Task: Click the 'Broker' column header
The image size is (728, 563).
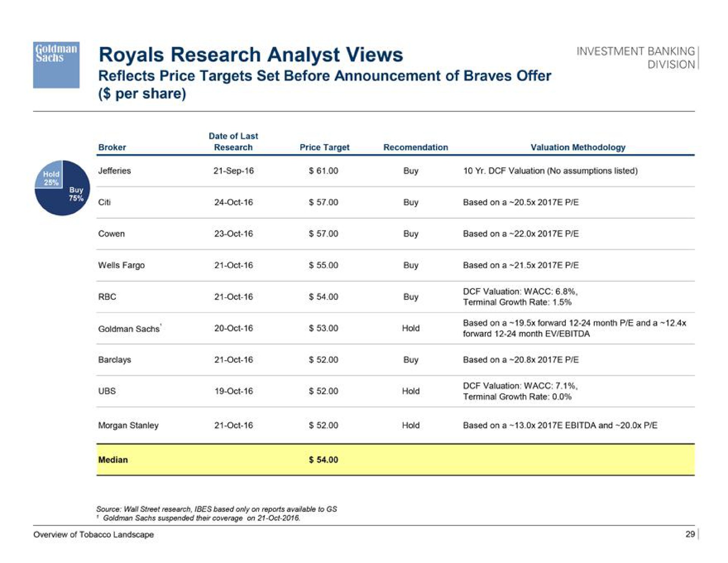Action: point(112,147)
